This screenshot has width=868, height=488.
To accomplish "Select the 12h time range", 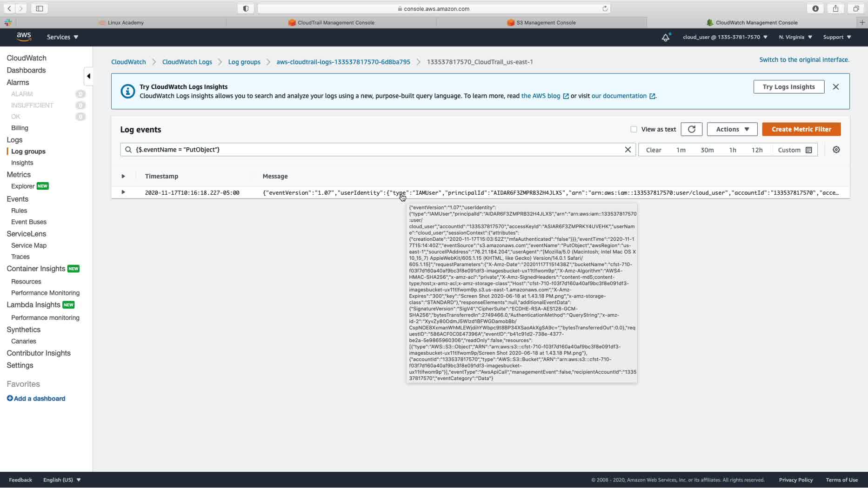I will point(757,150).
